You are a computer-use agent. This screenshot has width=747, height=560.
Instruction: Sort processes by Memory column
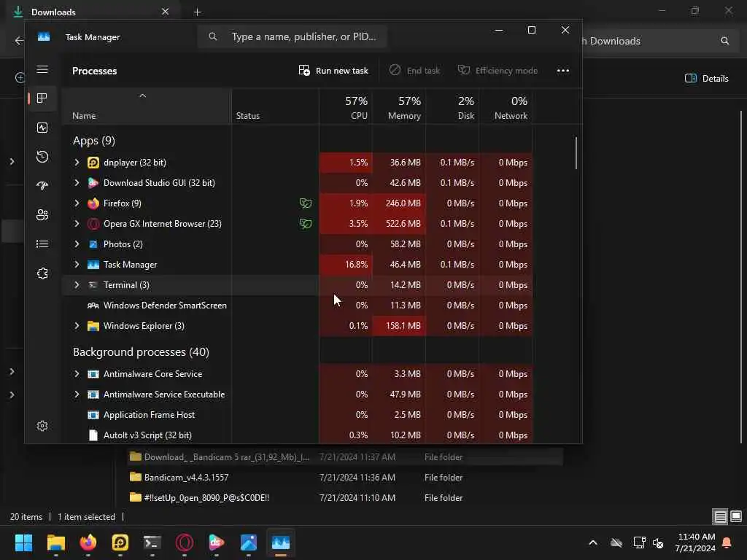[x=399, y=107]
